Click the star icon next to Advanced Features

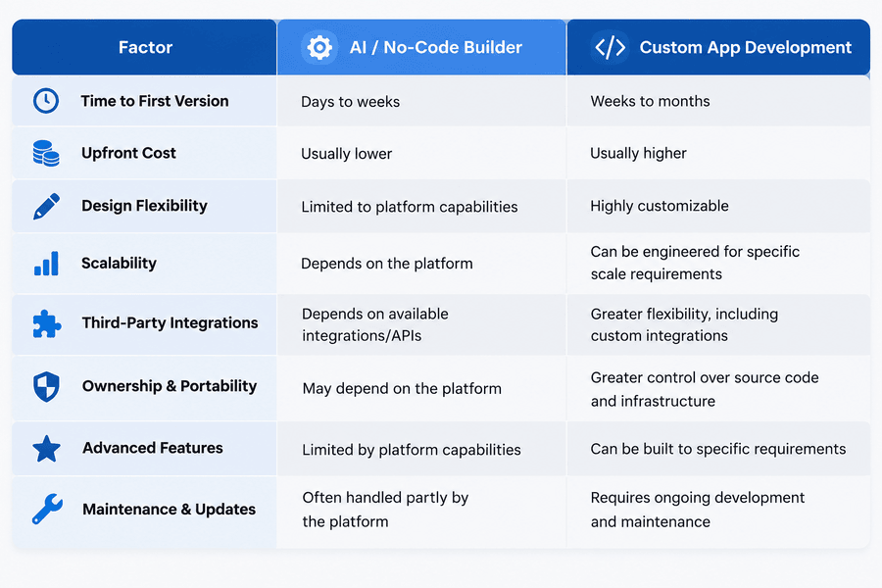click(46, 449)
